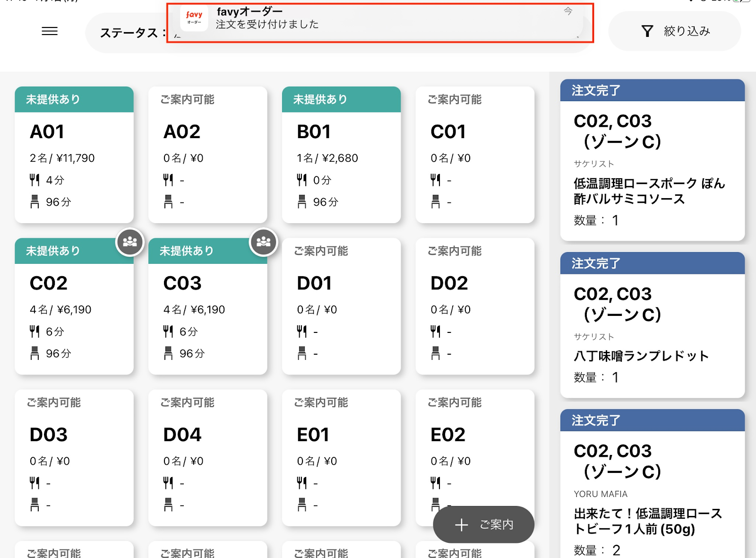
Task: Click ご案内可能 label on table D01
Action: coord(321,251)
